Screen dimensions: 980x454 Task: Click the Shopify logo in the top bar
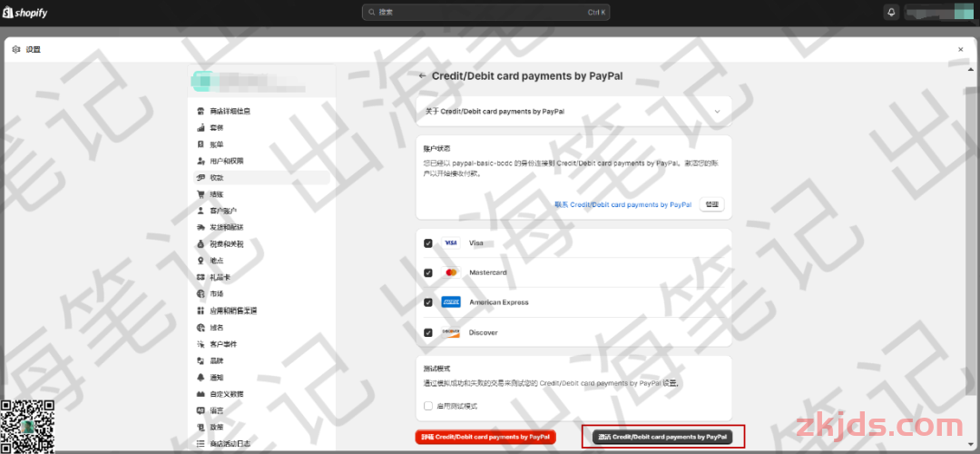point(25,12)
